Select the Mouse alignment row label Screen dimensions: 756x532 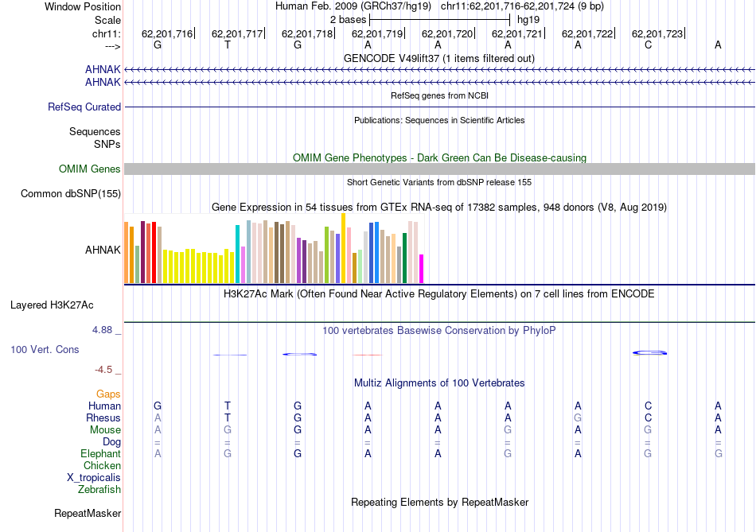(x=105, y=430)
